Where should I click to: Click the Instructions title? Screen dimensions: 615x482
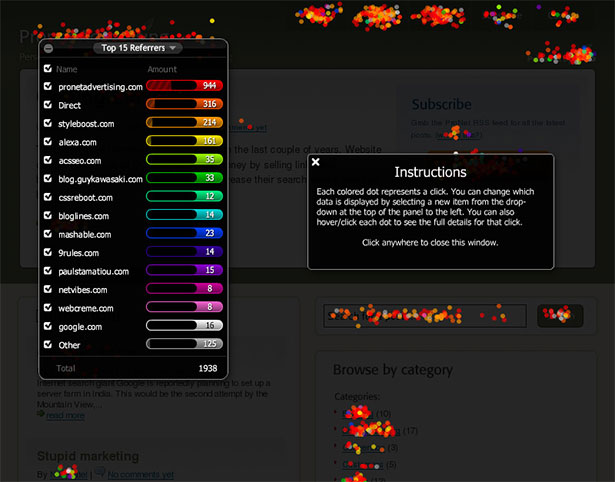pos(430,172)
